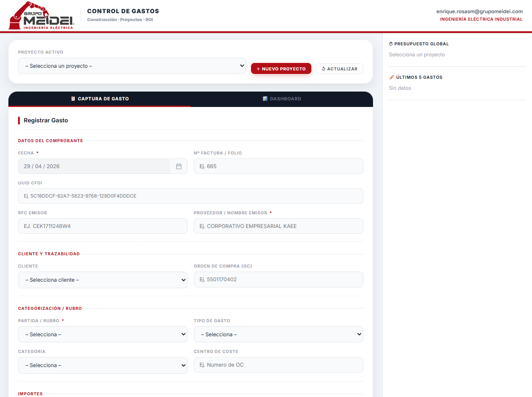Click the Ingeniería Eléctrica Industrial label

481,19
